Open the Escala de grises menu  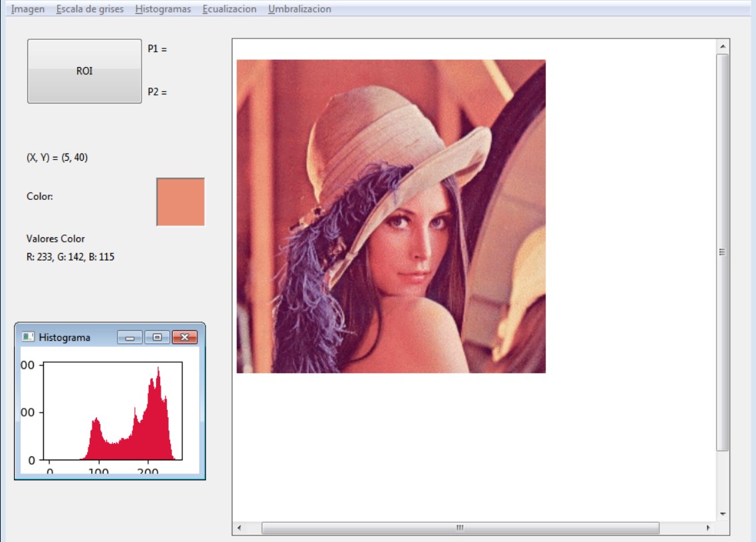[90, 9]
